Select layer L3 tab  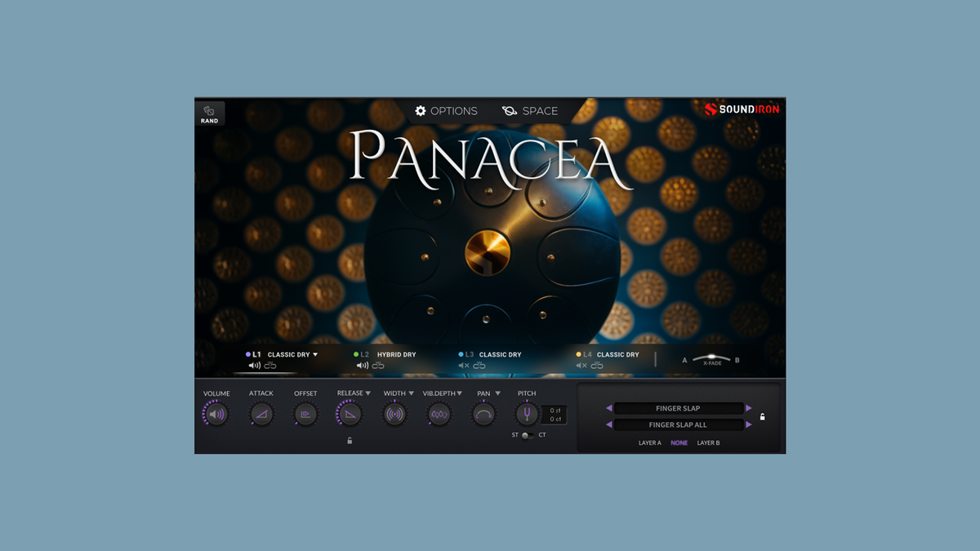tap(465, 355)
